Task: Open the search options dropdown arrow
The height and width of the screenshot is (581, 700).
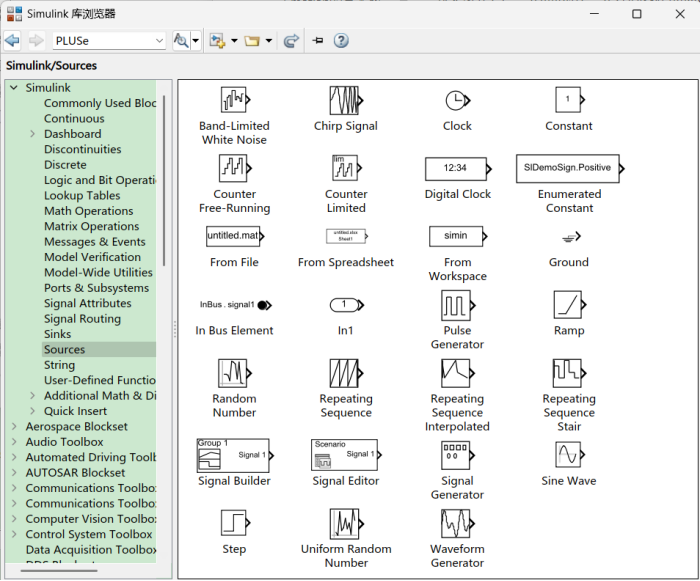Action: 196,41
